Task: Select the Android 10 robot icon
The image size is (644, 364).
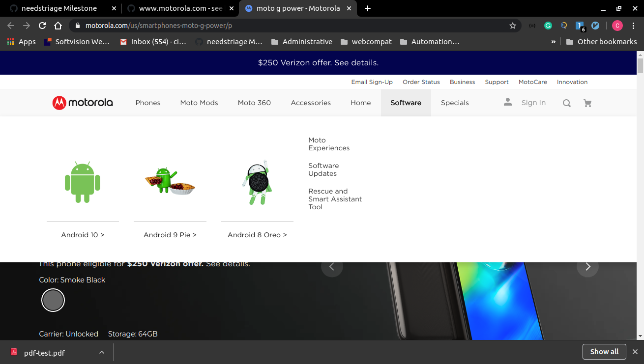Action: click(83, 182)
